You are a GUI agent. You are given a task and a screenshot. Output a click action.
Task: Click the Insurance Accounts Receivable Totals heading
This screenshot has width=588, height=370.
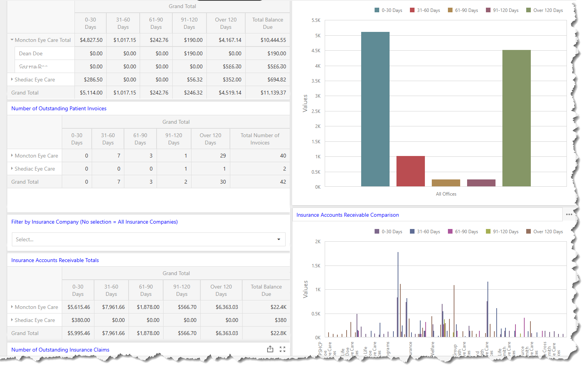point(55,260)
